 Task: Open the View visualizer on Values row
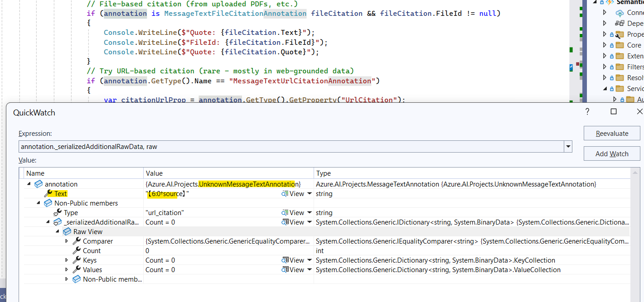point(293,269)
